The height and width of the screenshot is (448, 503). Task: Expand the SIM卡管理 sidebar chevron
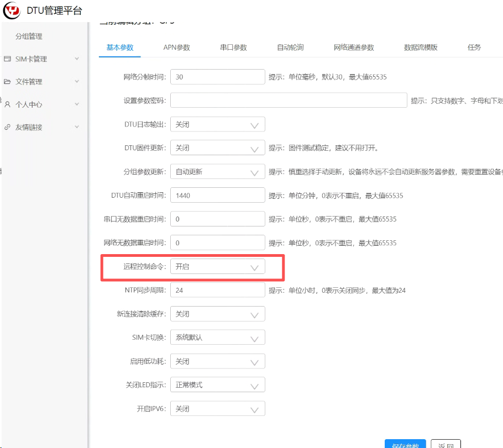pyautogui.click(x=77, y=59)
